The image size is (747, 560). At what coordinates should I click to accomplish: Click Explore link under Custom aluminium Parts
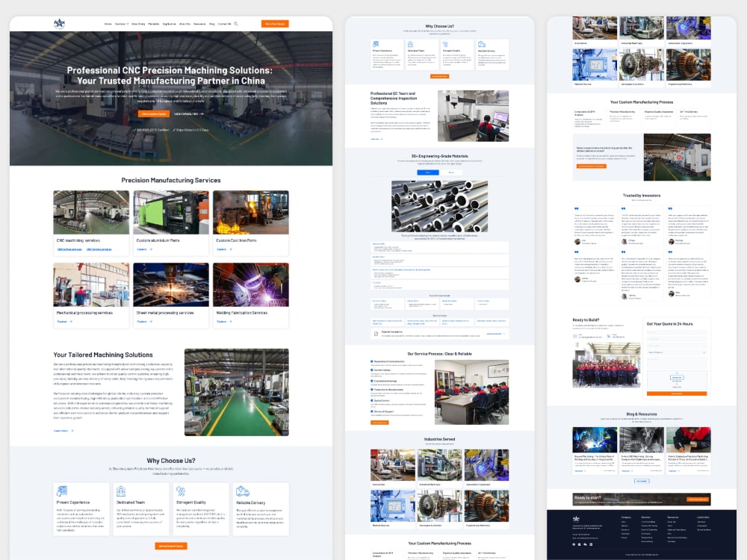(x=144, y=249)
